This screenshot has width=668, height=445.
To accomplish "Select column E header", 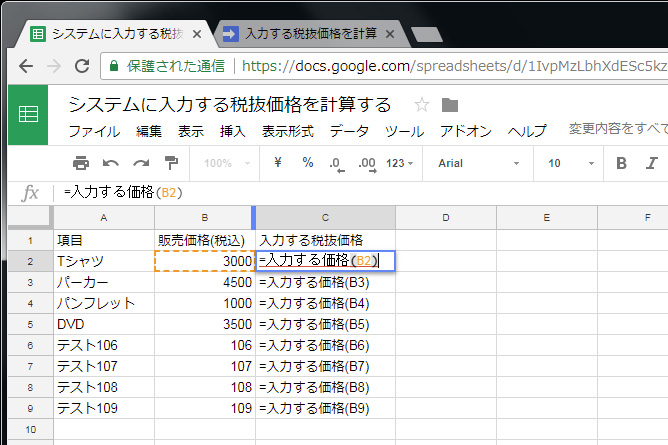I will coord(547,218).
